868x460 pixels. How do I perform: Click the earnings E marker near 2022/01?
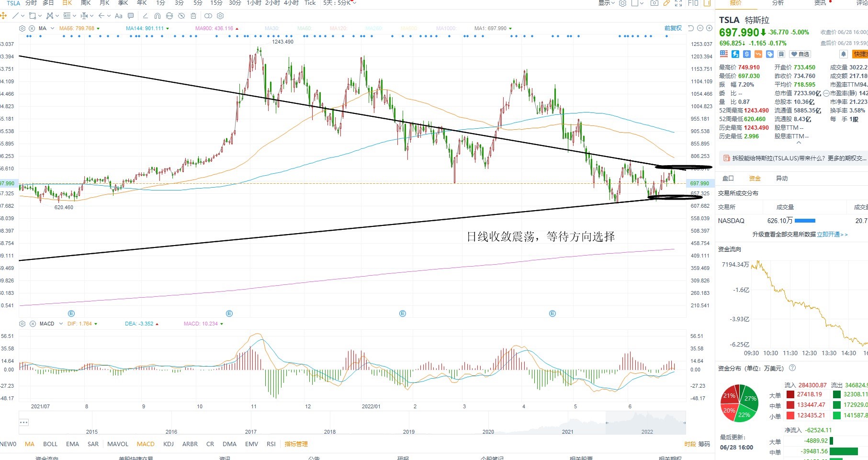403,314
